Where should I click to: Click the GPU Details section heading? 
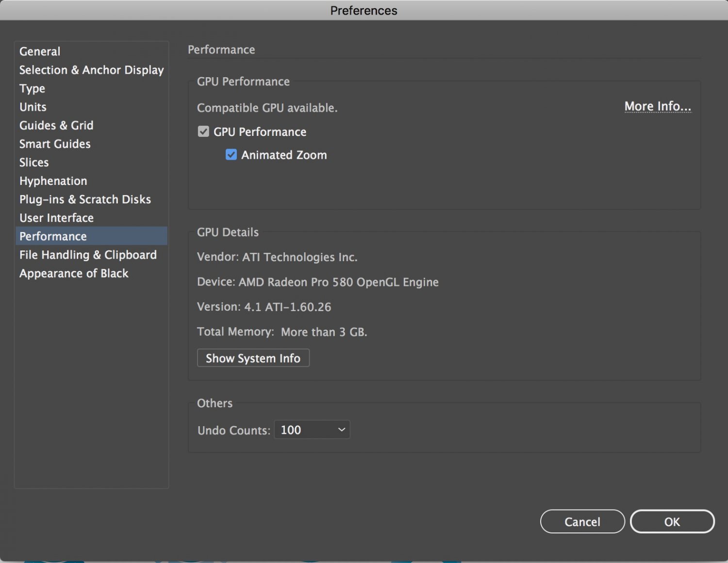point(228,232)
